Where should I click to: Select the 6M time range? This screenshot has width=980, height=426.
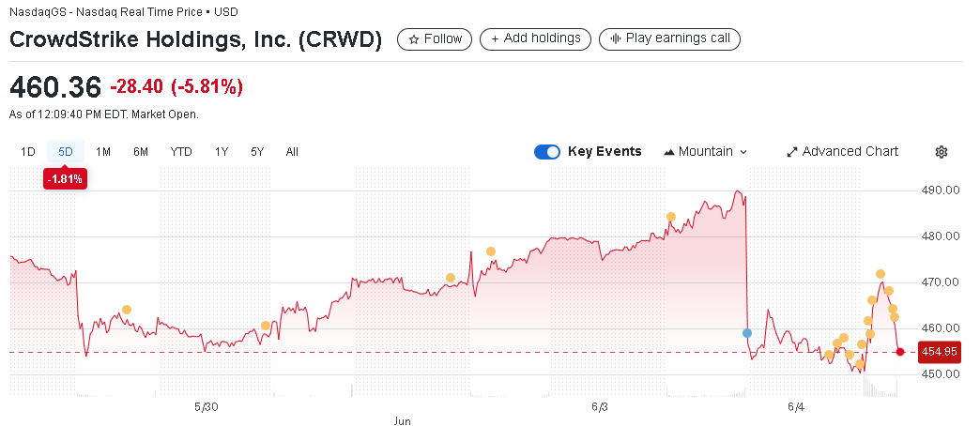[x=141, y=152]
